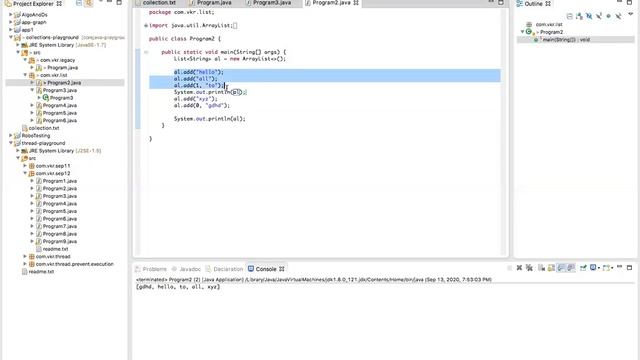Expand the com.vkr.sep11 package
The image size is (640, 360).
coord(25,166)
